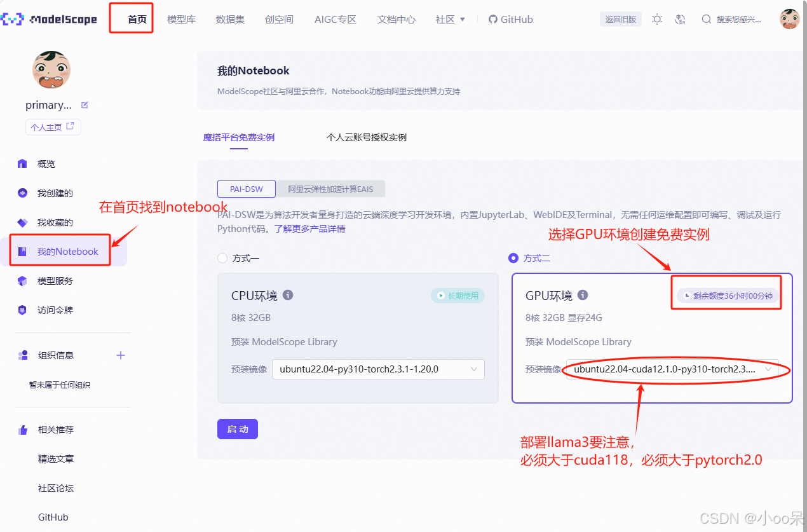Select the GPU环境 card heading
Screen dimensions: 807x532
pyautogui.click(x=549, y=296)
